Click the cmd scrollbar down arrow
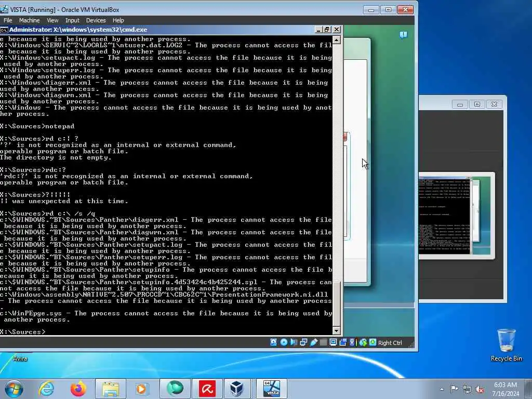The height and width of the screenshot is (399, 532). pyautogui.click(x=336, y=330)
